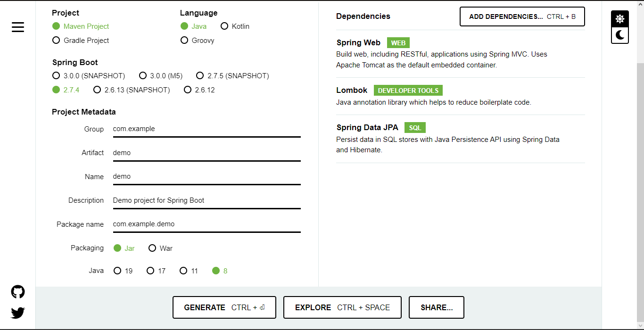Select Kotlin language option
Screen dimensions: 644x330
tap(235, 26)
